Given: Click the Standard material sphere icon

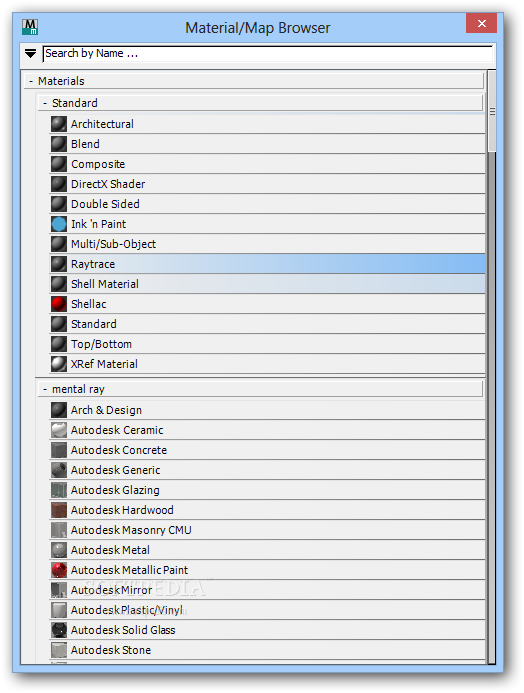Looking at the screenshot, I should tap(59, 324).
